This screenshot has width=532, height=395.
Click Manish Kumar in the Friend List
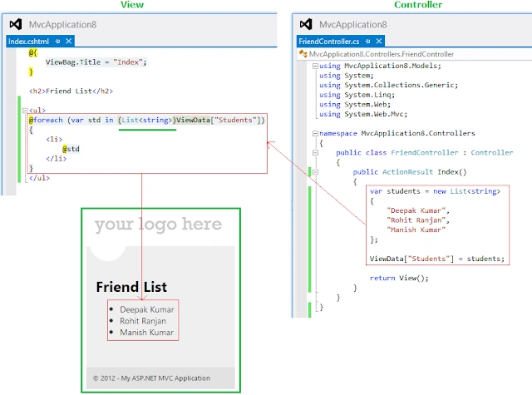[x=146, y=333]
